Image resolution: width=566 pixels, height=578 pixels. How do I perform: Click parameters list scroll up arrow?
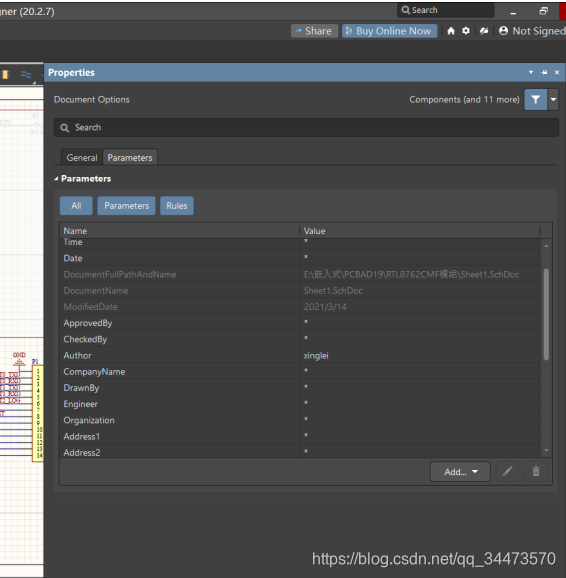[546, 246]
